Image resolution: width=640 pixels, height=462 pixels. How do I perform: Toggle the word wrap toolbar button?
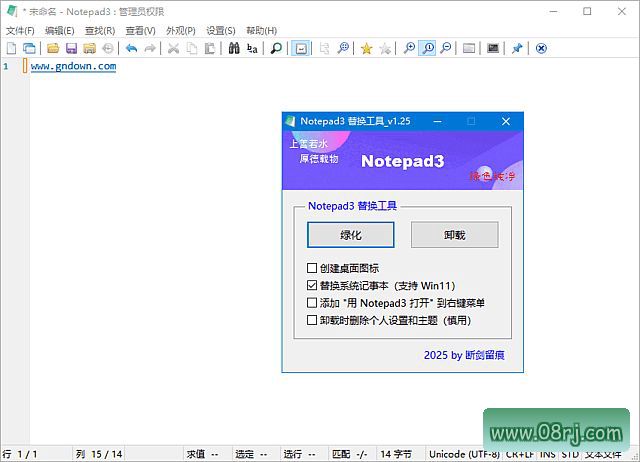(x=301, y=49)
